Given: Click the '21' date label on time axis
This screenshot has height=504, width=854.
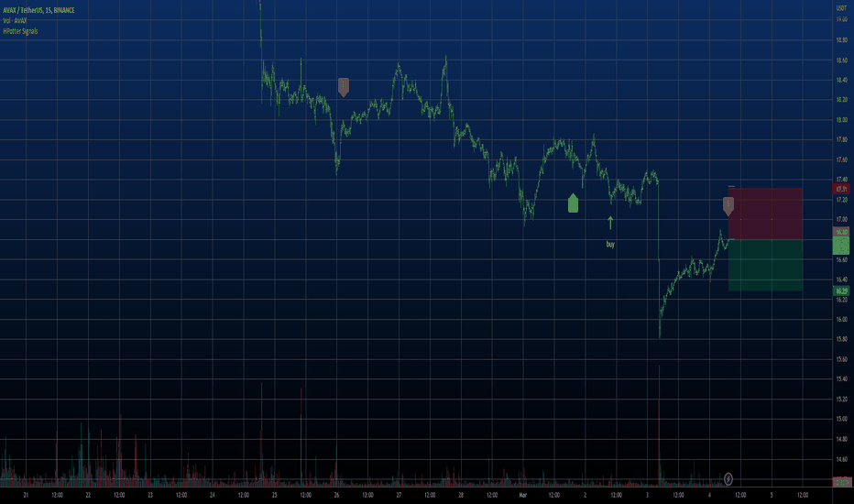Looking at the screenshot, I should 26,495.
